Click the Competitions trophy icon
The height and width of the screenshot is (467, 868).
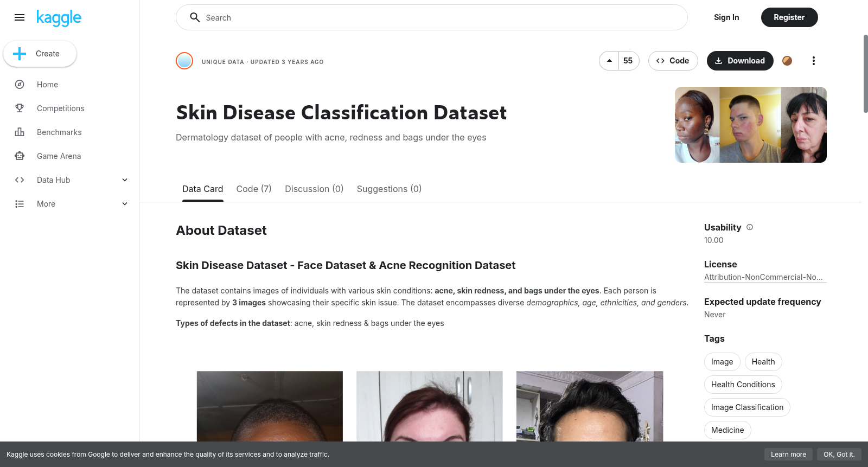(20, 108)
